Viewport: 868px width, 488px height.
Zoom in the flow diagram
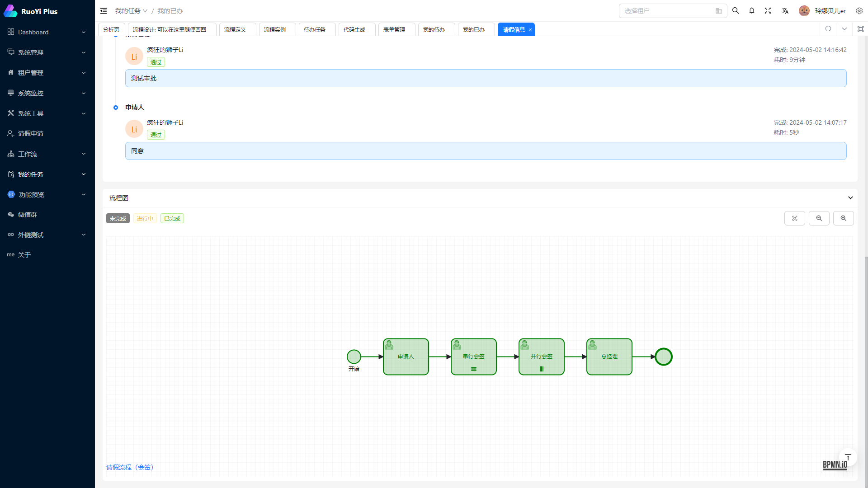(844, 218)
